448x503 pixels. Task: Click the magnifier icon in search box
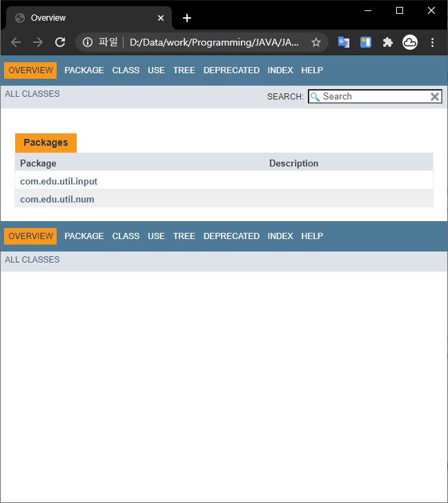(x=315, y=97)
